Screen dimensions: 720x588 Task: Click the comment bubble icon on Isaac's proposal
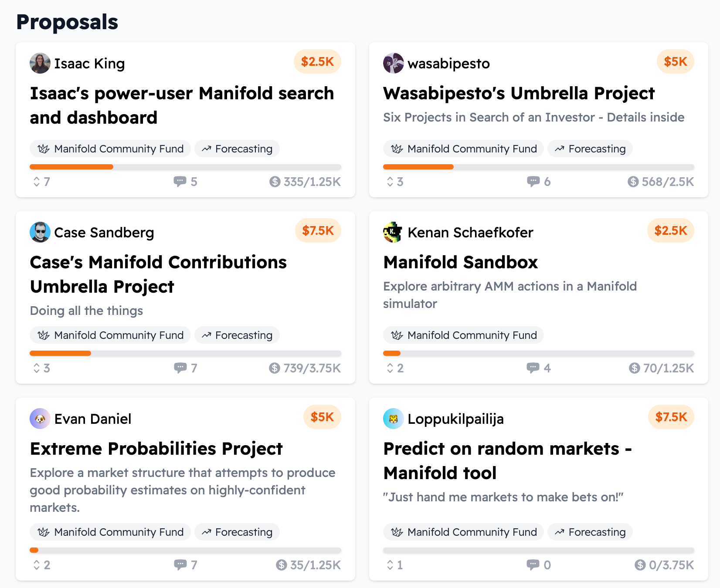tap(180, 182)
